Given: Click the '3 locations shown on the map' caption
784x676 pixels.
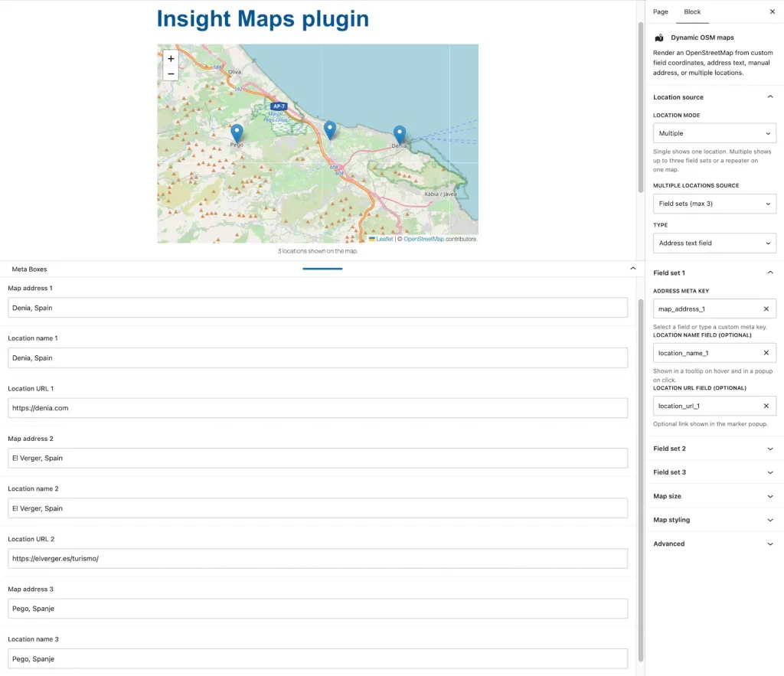Looking at the screenshot, I should (318, 251).
